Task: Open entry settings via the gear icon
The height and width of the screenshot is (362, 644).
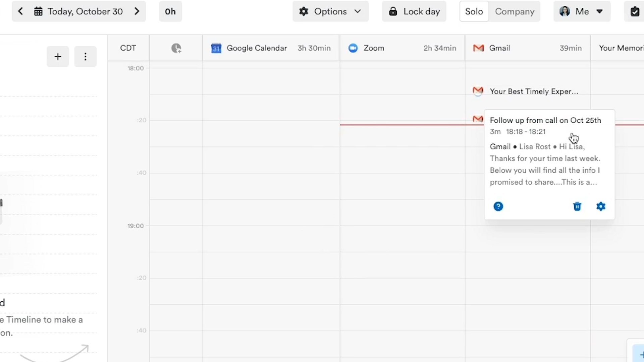Action: pos(600,206)
